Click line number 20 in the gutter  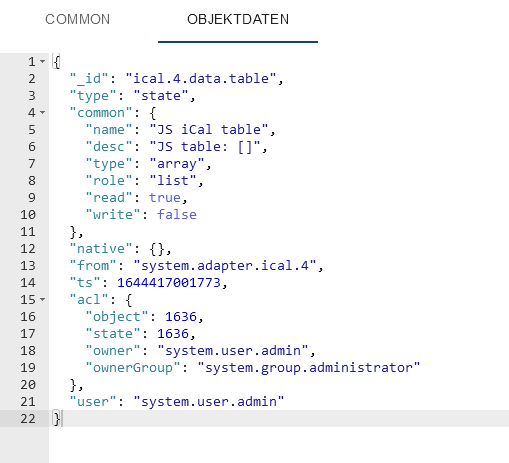click(x=28, y=385)
